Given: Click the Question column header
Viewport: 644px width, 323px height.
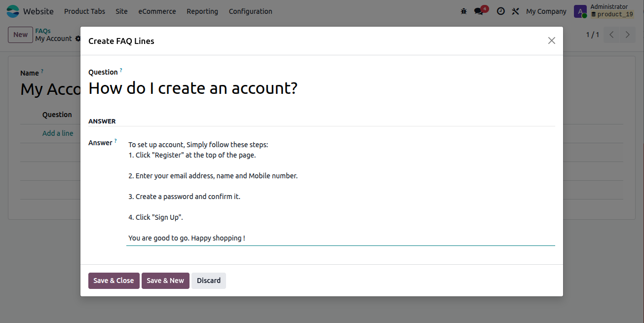Looking at the screenshot, I should pos(57,115).
